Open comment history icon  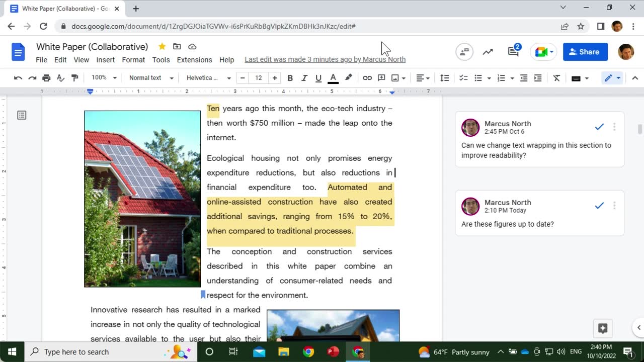coord(513,51)
